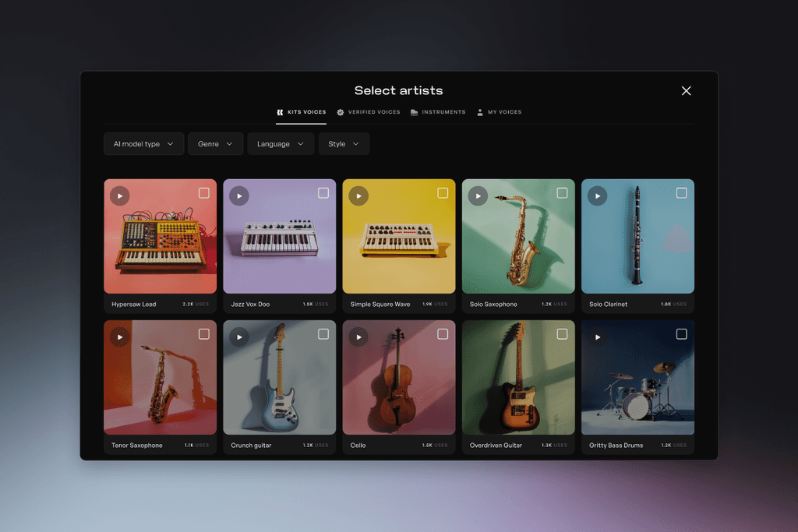Expand the Language dropdown

tap(281, 143)
